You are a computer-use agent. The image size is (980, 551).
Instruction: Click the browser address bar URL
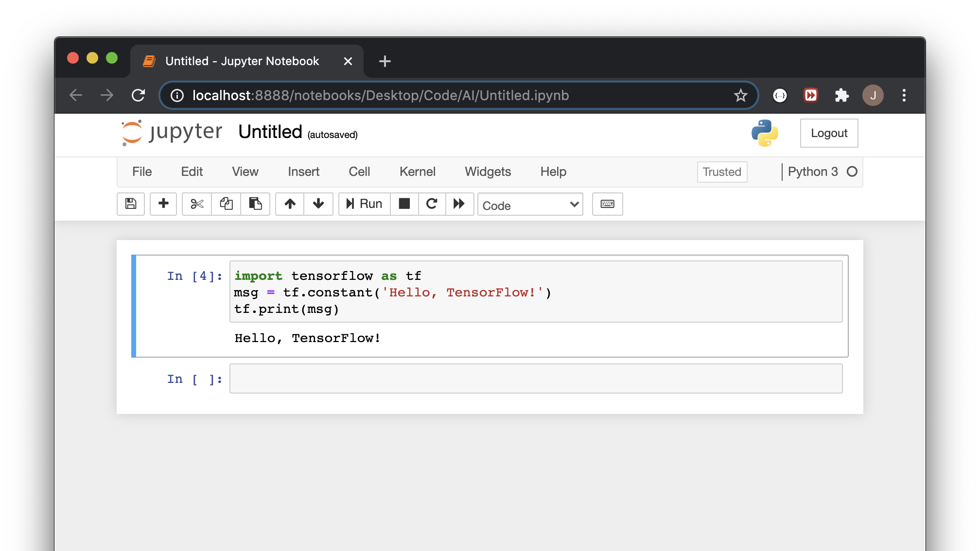tap(381, 95)
